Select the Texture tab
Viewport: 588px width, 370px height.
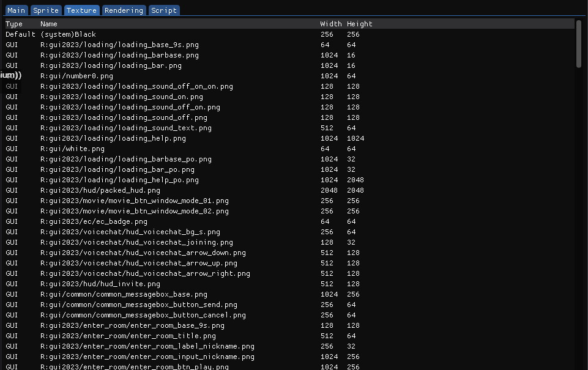[x=81, y=10]
